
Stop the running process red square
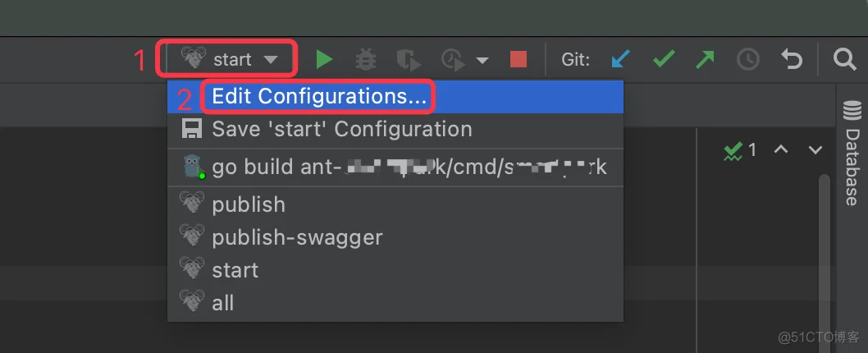pyautogui.click(x=519, y=59)
